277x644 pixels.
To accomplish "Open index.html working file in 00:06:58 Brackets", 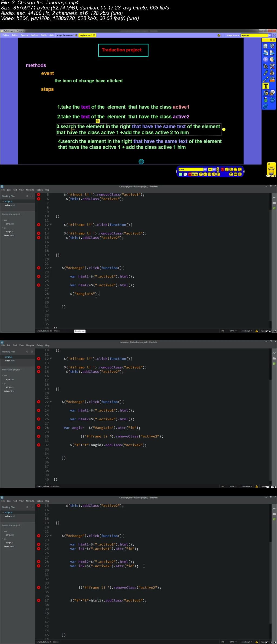I will (10, 205).
